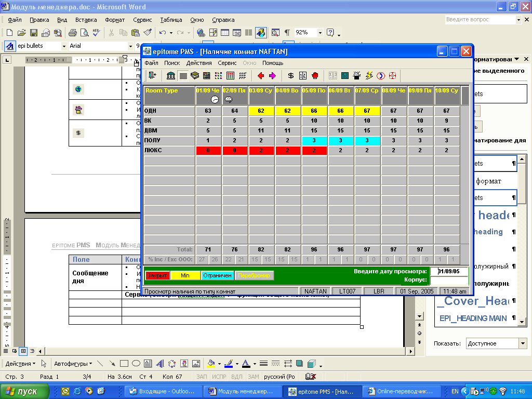Screen dimensions: 532x399
Task: Go to next dates with the pink right arrow
Action: point(272,76)
